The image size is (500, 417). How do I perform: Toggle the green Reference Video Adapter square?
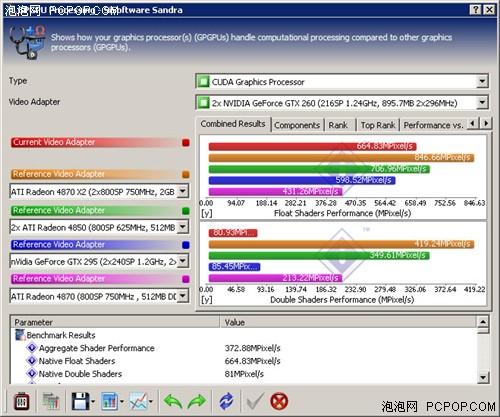pyautogui.click(x=186, y=211)
